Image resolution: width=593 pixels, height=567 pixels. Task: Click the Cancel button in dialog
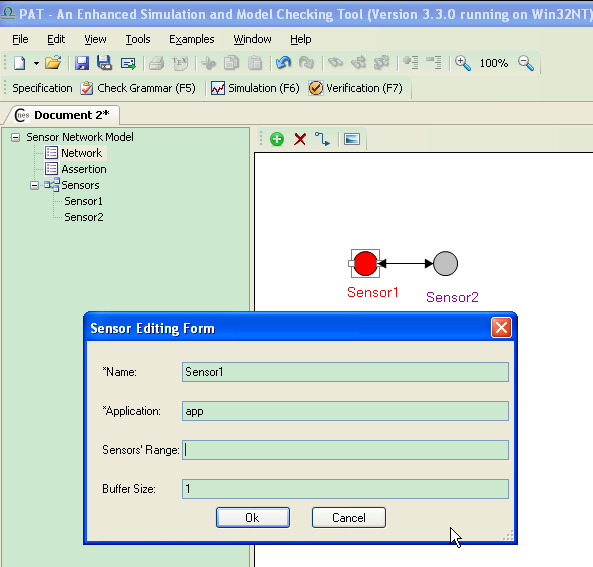349,517
